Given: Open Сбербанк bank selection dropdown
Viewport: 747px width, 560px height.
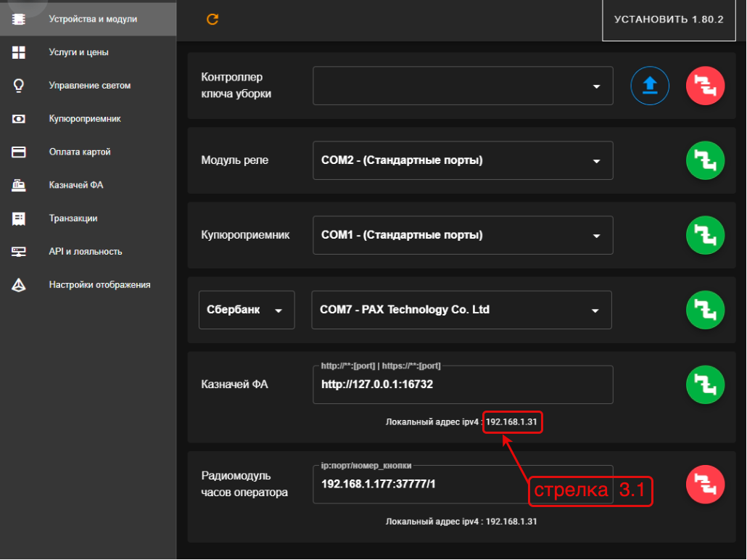Looking at the screenshot, I should coord(247,310).
